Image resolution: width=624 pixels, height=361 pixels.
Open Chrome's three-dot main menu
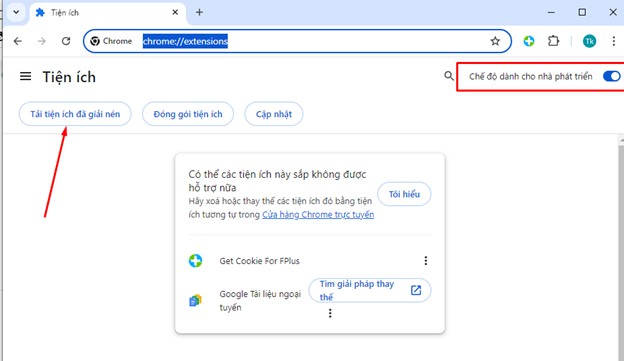(x=614, y=41)
